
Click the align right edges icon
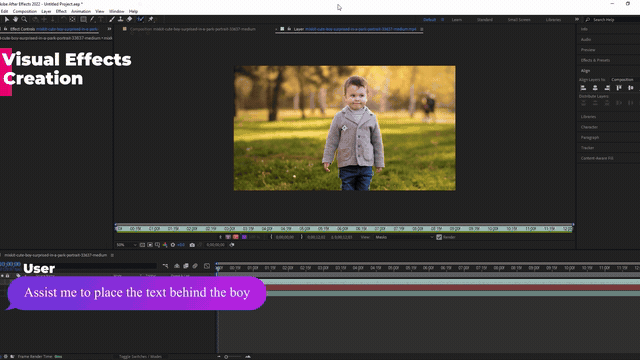[x=607, y=88]
